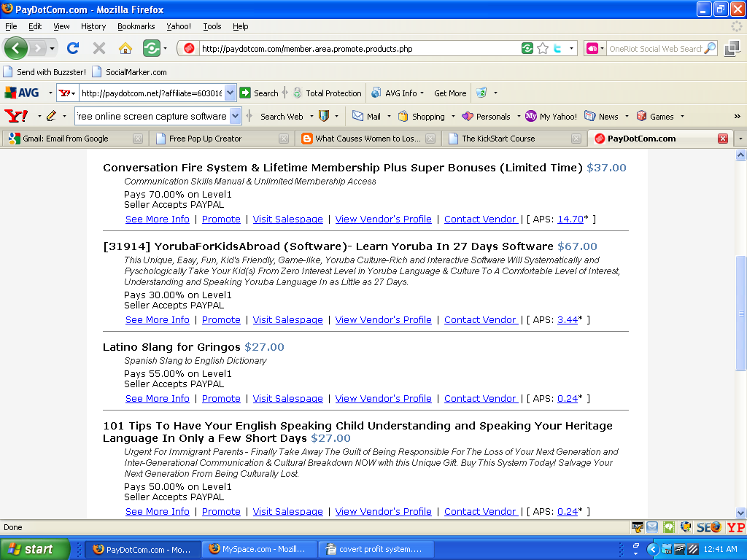Click the Yahoo! Y logo icon
The height and width of the screenshot is (560, 747).
tap(16, 116)
